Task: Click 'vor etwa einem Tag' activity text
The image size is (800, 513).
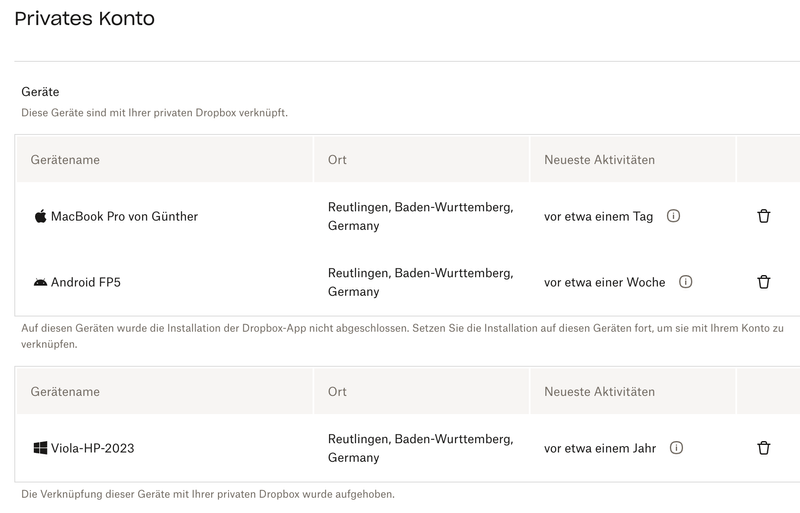Action: (598, 216)
